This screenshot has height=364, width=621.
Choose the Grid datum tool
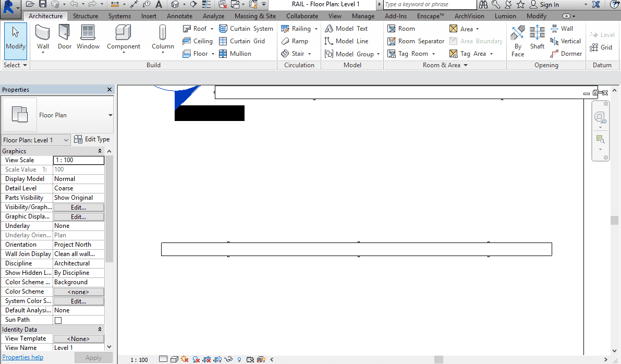click(601, 47)
